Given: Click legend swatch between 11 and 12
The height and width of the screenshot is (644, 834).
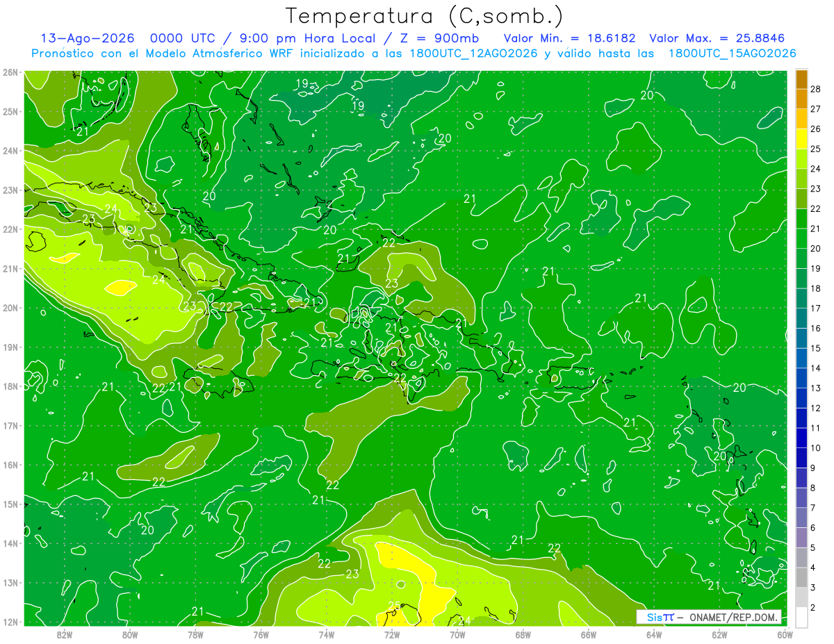Looking at the screenshot, I should pos(801,418).
